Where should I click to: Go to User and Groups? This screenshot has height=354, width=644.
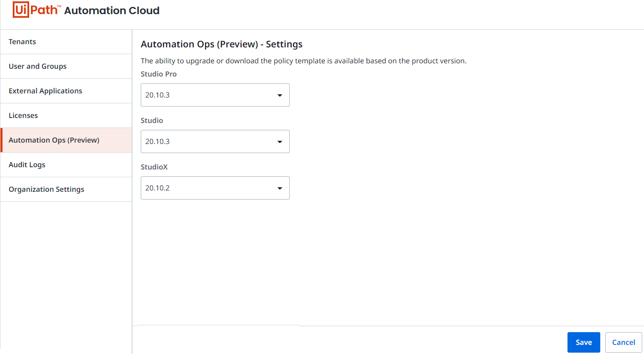click(66, 67)
